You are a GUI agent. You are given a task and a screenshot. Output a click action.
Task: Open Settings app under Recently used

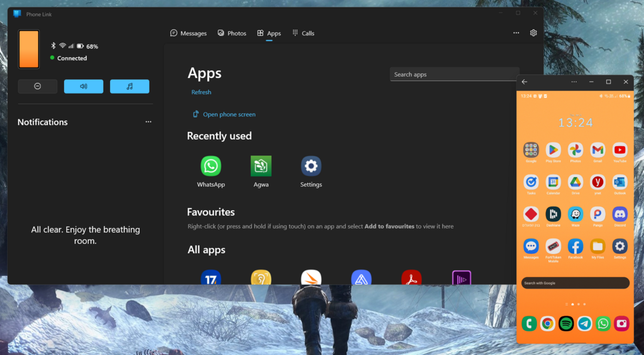[x=311, y=167]
